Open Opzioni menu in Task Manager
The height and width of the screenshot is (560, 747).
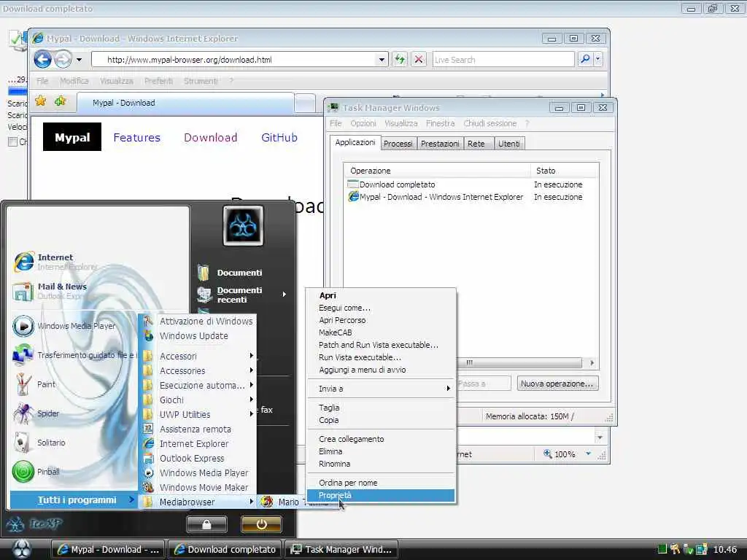click(363, 123)
